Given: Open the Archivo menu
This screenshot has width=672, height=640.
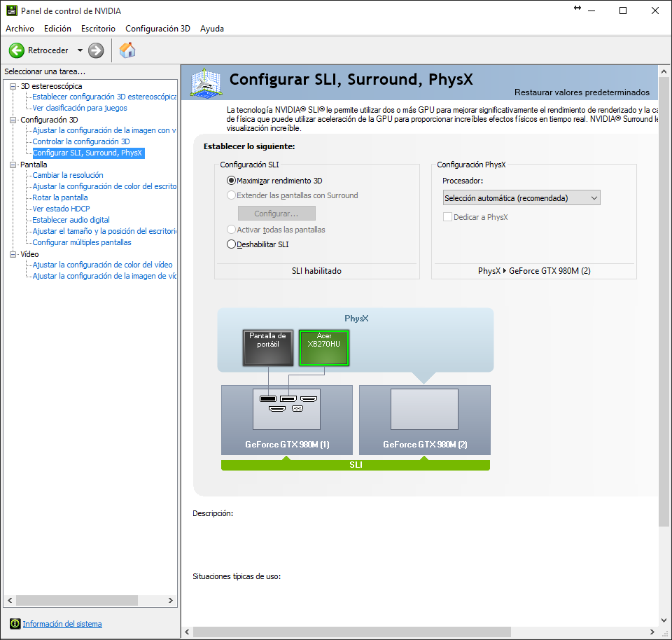Looking at the screenshot, I should [20, 28].
